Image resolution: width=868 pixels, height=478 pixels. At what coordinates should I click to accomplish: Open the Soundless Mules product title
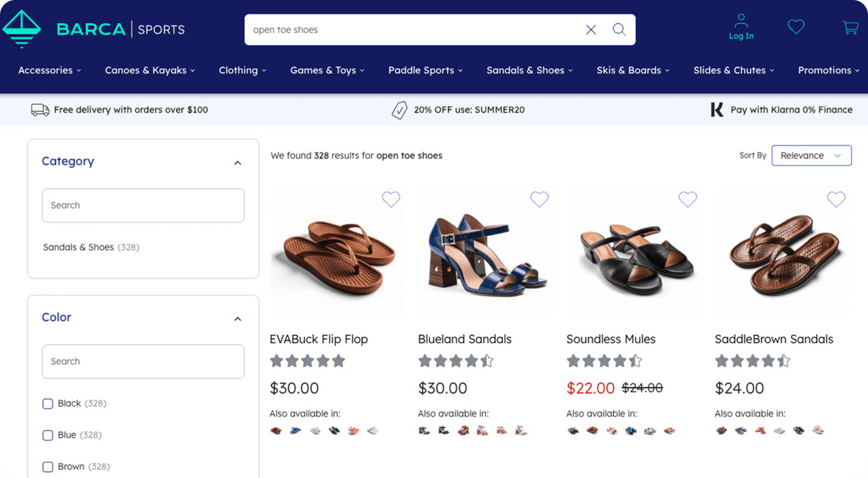[x=611, y=339]
